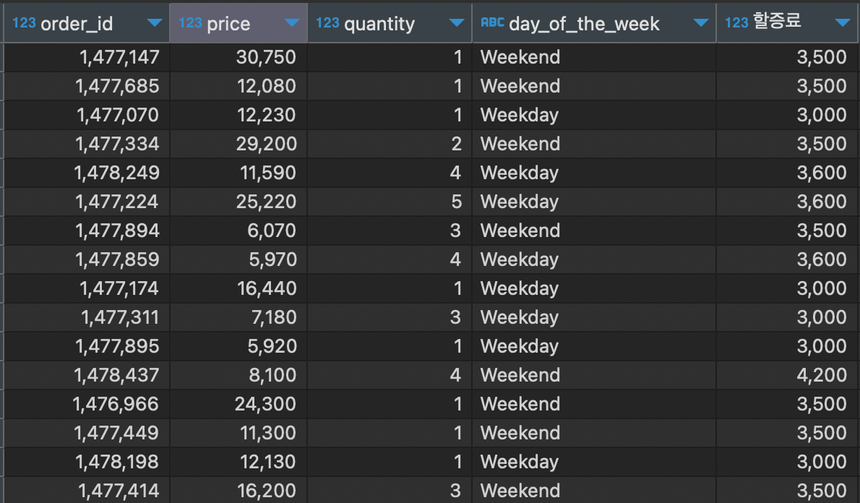Click the numeric type icon beside 할증료
Screen dimensions: 860x503
tap(737, 23)
